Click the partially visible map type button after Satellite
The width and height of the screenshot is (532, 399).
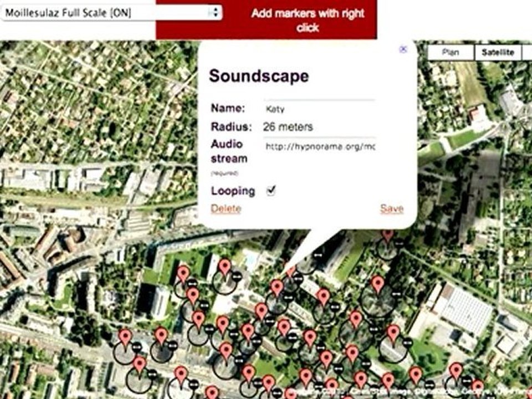[x=527, y=52]
